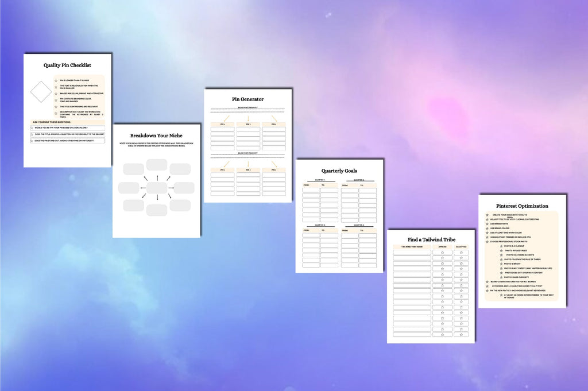This screenshot has height=391, width=588.
Task: Click the diamond shape on the Quality Pin Checklist
Action: pos(41,92)
